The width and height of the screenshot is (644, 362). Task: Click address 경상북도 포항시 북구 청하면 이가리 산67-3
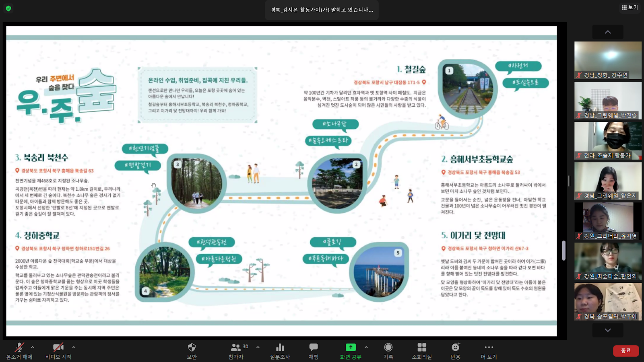coord(485,249)
